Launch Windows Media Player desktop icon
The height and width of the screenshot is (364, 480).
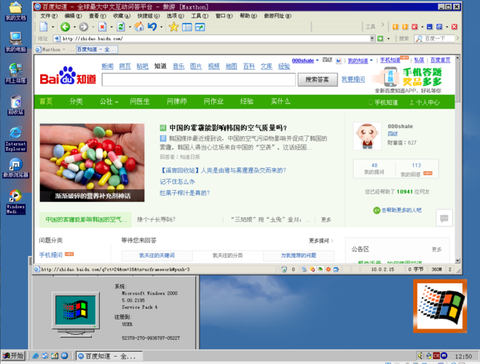16,202
